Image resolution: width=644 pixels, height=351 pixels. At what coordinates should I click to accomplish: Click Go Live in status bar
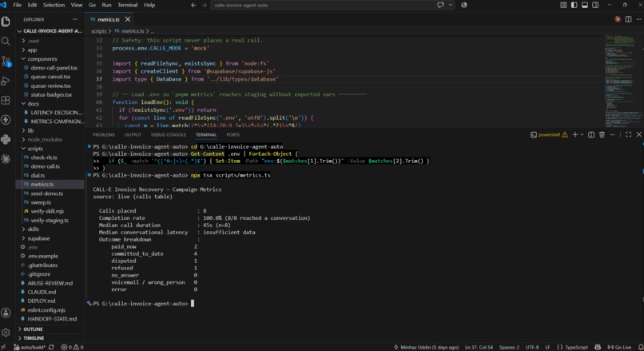tap(619, 347)
